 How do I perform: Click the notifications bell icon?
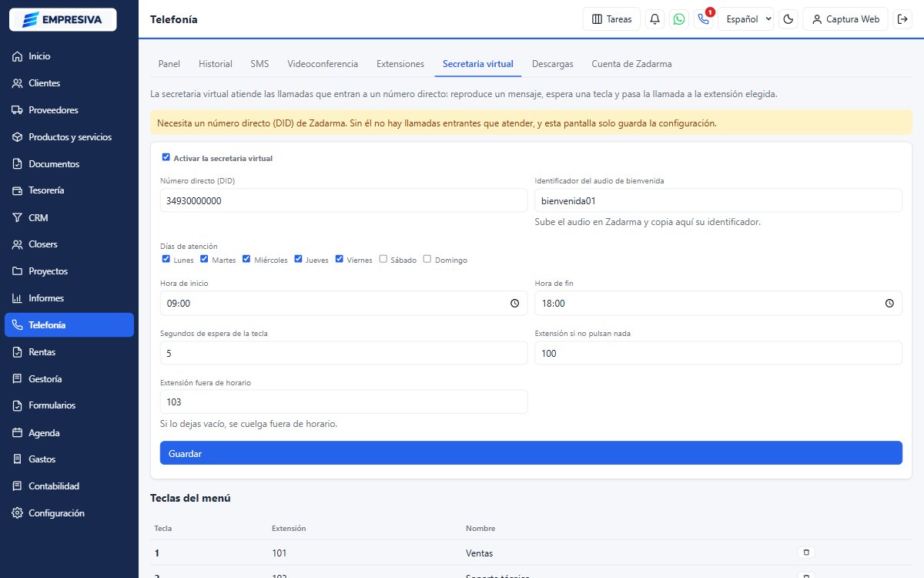click(x=655, y=19)
